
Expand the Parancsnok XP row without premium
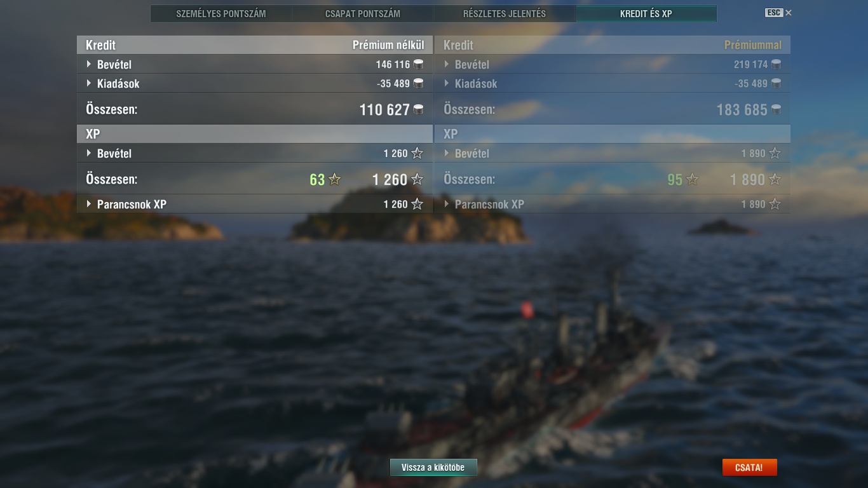pyautogui.click(x=255, y=204)
